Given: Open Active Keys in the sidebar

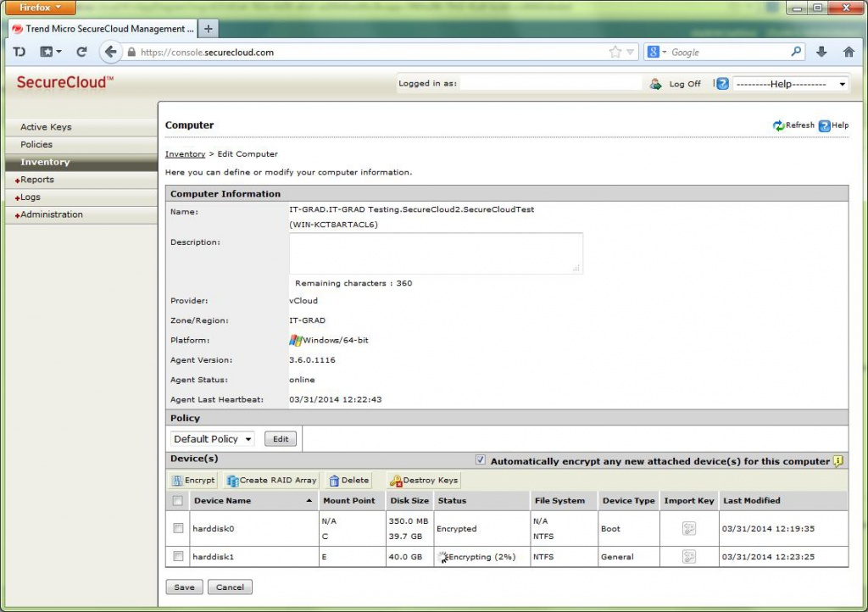Looking at the screenshot, I should [x=46, y=127].
